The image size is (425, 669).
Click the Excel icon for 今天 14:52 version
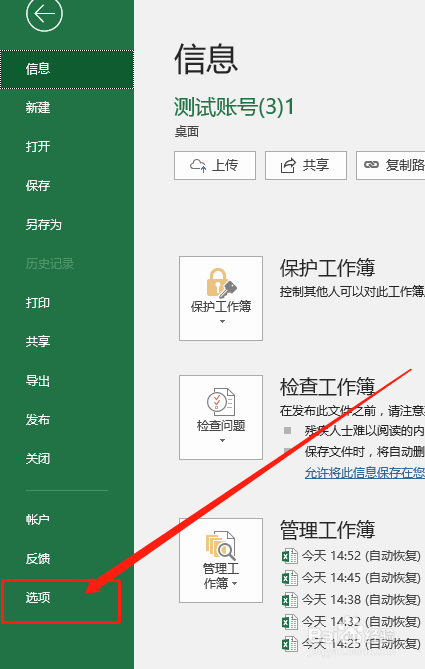click(289, 556)
